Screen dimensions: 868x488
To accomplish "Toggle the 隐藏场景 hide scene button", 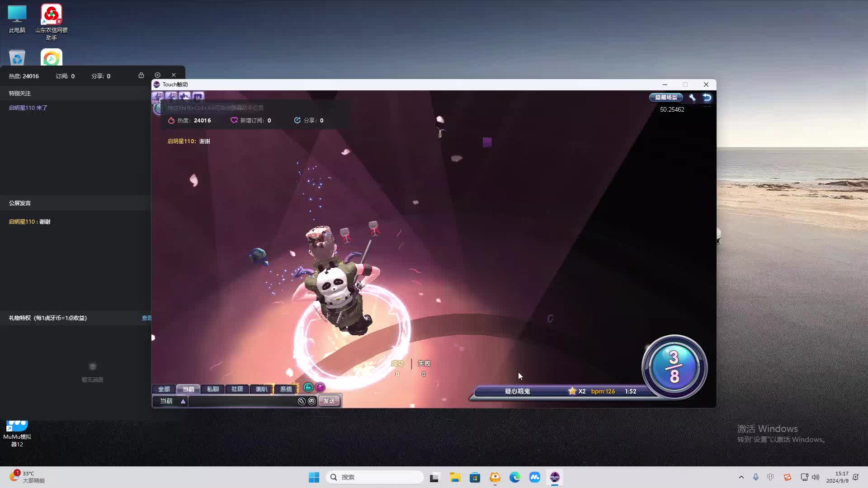I will tap(666, 97).
